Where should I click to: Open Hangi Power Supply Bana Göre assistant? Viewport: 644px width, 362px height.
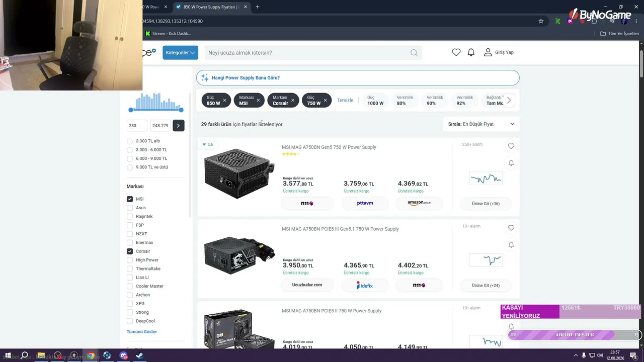[x=358, y=78]
